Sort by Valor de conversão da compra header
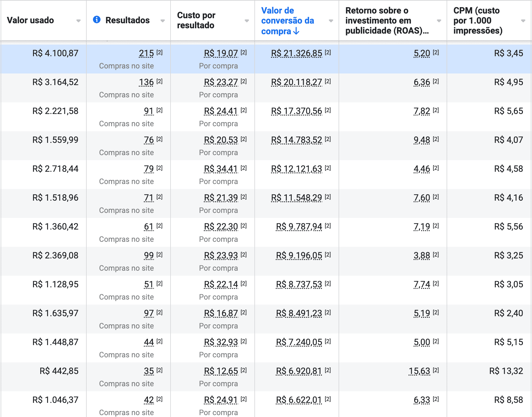Image resolution: width=532 pixels, height=417 pixels. coord(288,21)
